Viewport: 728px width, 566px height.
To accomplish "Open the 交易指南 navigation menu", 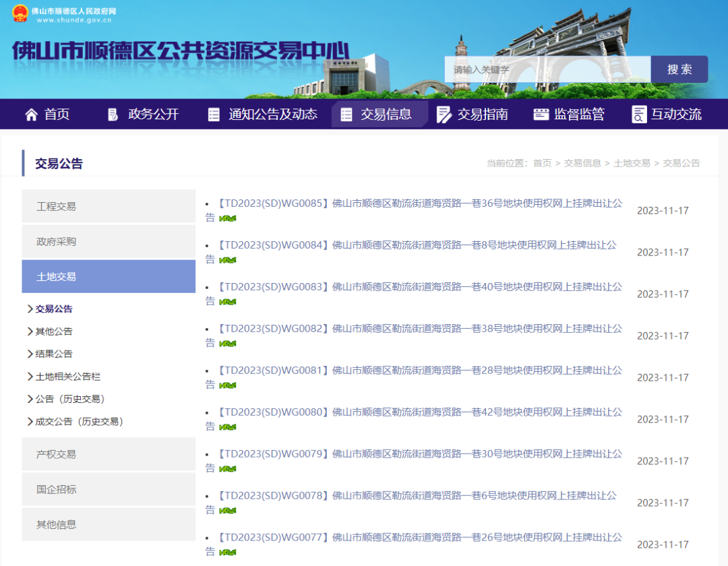I will pos(483,114).
